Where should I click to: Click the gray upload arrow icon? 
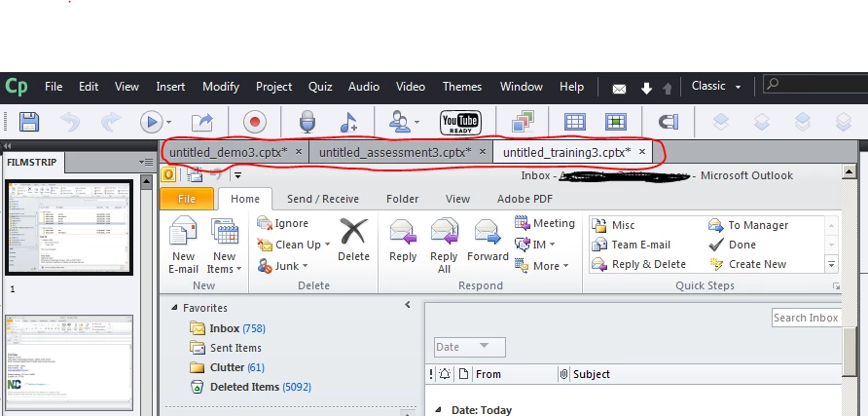667,88
